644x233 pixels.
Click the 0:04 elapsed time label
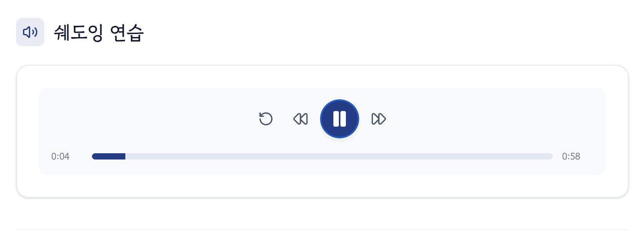[x=60, y=156]
